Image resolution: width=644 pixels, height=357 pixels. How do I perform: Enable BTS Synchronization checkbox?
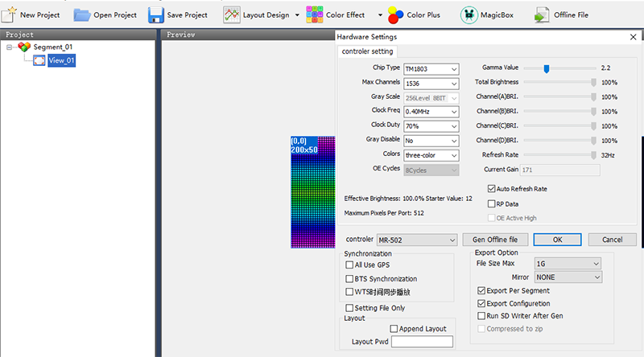tap(349, 279)
